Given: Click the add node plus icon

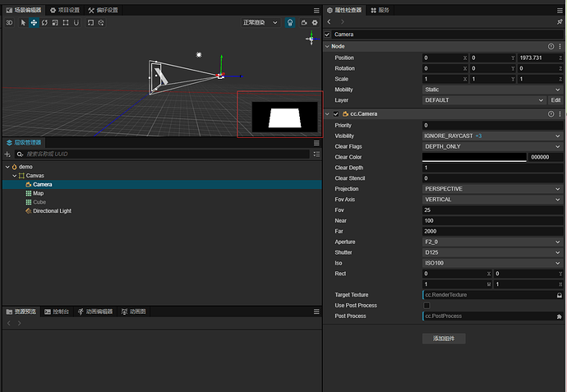Looking at the screenshot, I should point(7,154).
